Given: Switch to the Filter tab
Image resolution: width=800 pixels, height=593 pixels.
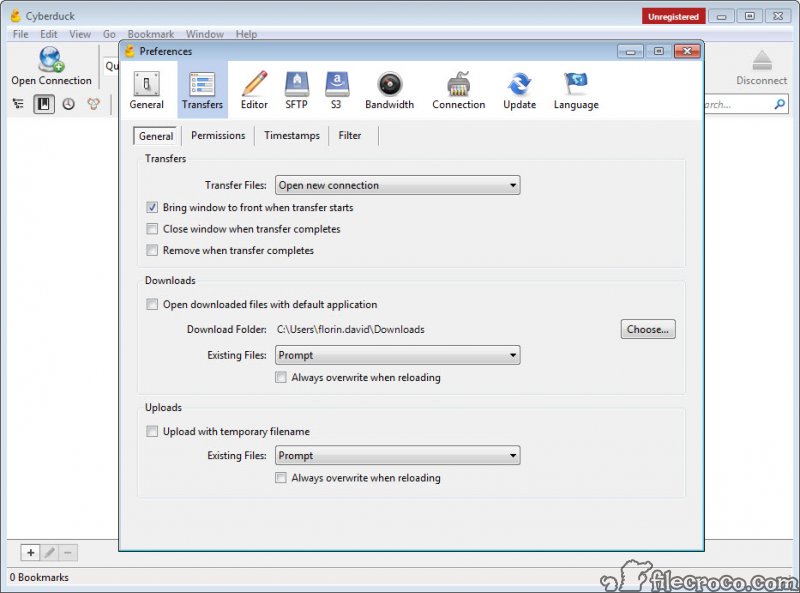Looking at the screenshot, I should point(349,135).
